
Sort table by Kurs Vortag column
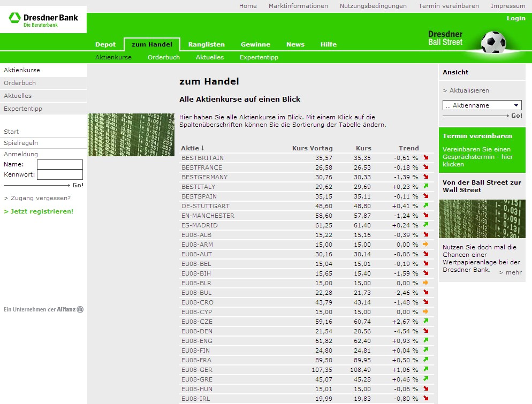(312, 148)
